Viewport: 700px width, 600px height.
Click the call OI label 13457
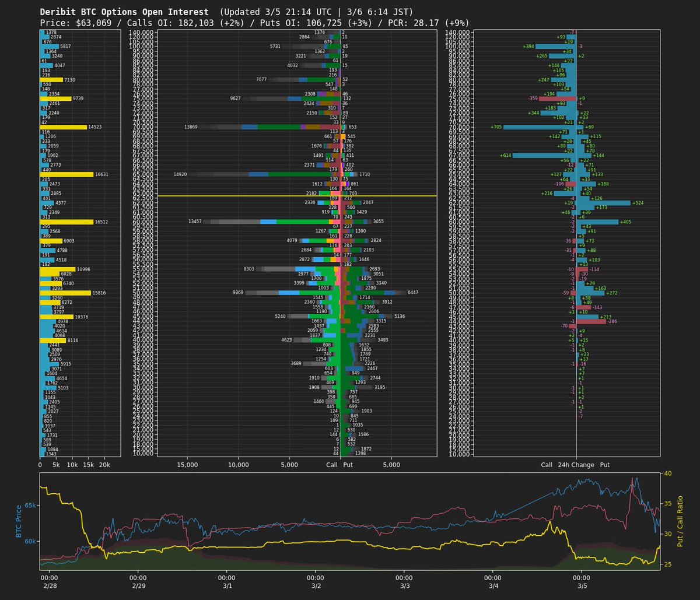[x=195, y=222]
